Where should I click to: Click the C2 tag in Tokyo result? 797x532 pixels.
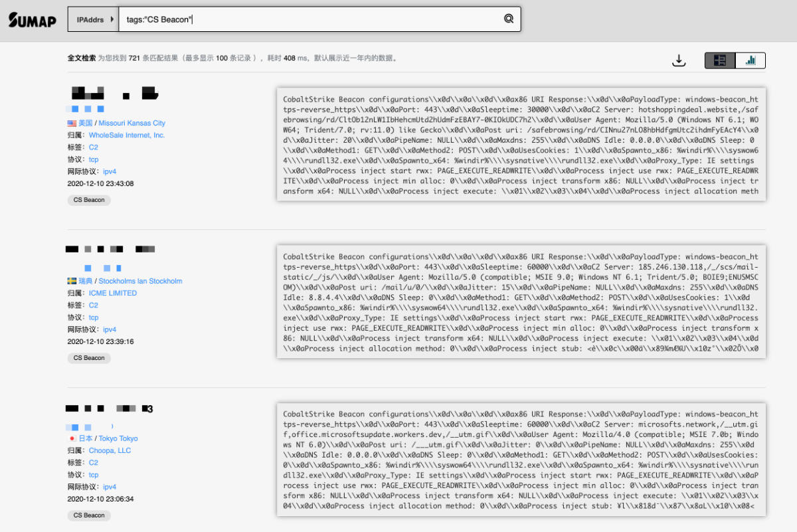94,463
